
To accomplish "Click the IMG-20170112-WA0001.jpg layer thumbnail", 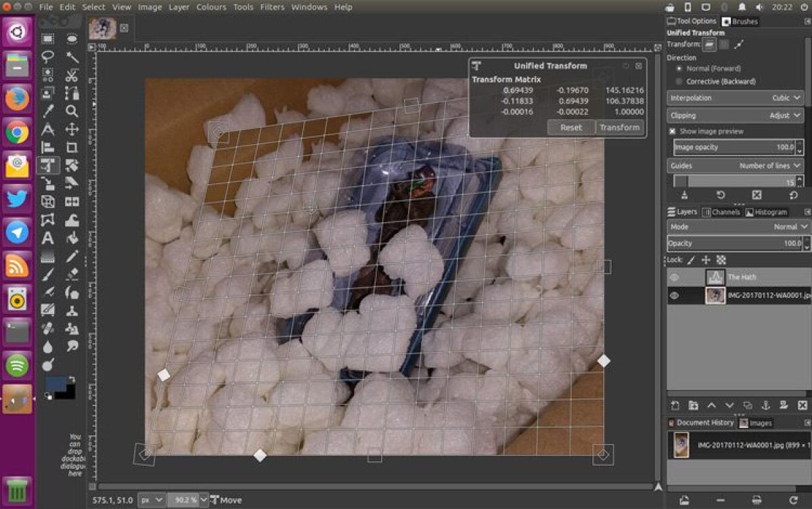I will pos(715,294).
